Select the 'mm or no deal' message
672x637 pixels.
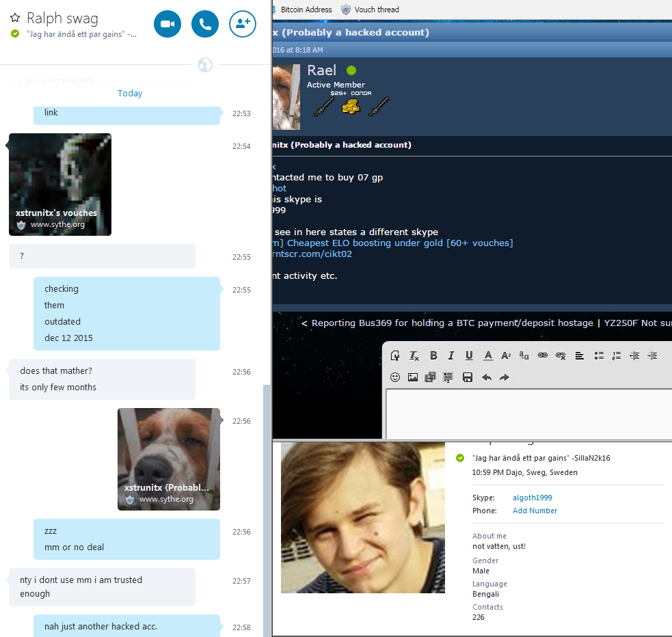(x=74, y=547)
